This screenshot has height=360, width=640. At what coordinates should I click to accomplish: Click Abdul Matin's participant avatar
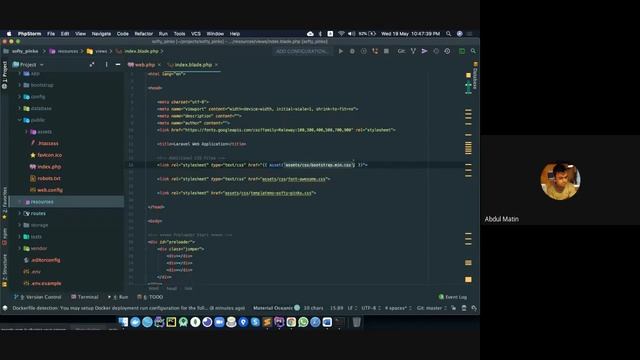click(560, 181)
